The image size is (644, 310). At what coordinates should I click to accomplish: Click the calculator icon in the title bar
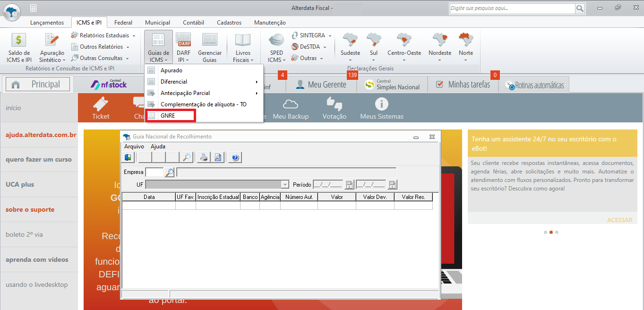tap(33, 8)
